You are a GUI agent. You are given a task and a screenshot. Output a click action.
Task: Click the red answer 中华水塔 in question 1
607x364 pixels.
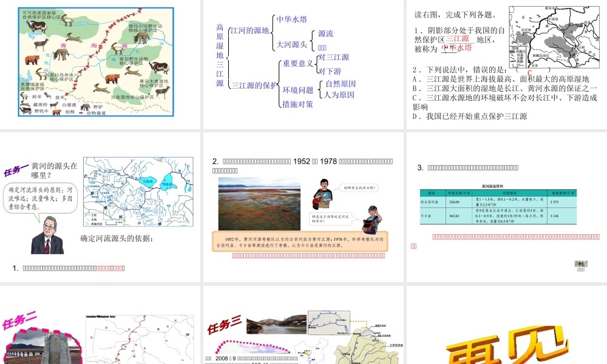(x=457, y=47)
